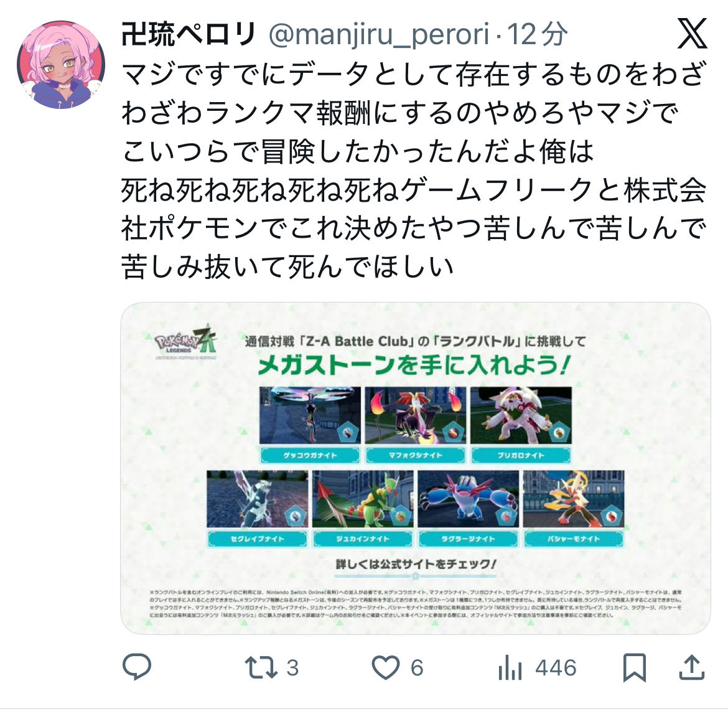Open the pink-haired profile avatar
This screenshot has height=724, width=728.
pos(61,65)
